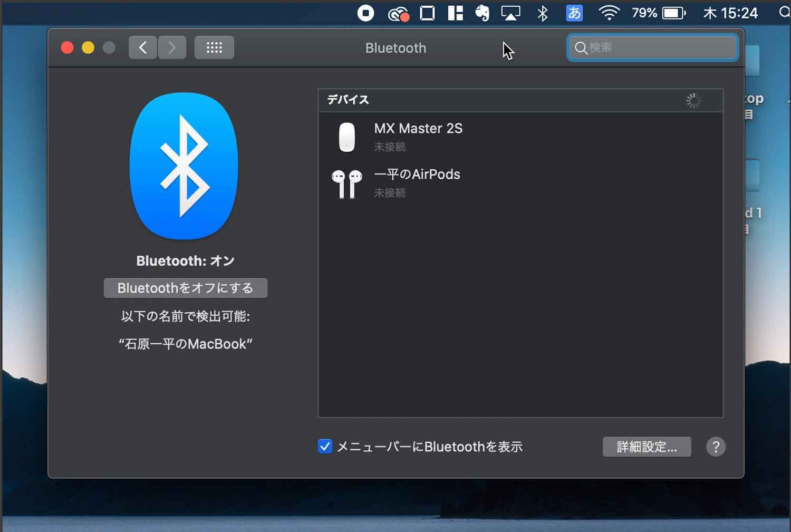This screenshot has height=532, width=791.
Task: Open the Spotlight search icon in menu bar
Action: pyautogui.click(x=785, y=12)
